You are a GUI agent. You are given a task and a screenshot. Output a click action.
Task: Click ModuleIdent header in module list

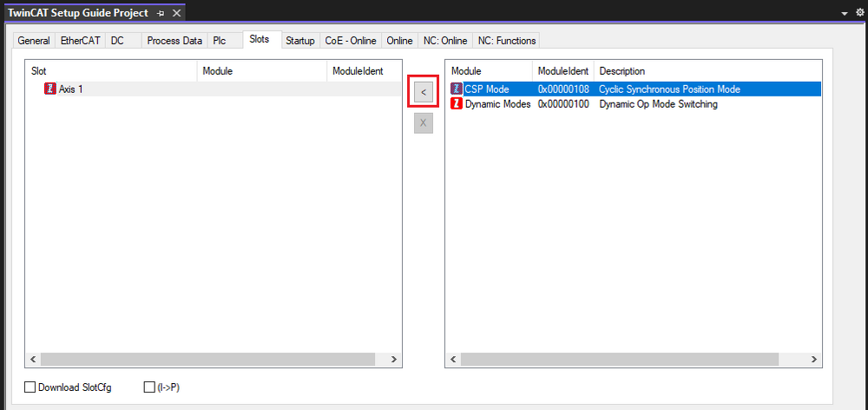click(x=563, y=71)
